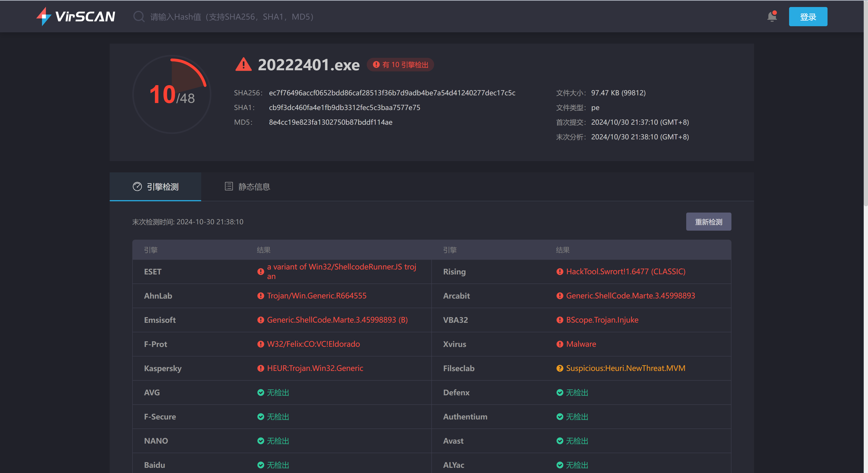
Task: Click the Filseclab engine name
Action: tap(459, 368)
